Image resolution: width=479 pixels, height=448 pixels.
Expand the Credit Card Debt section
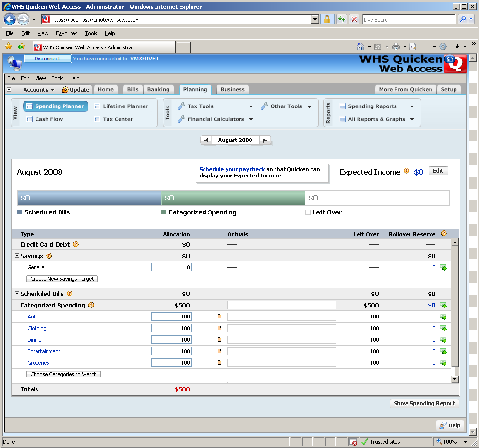click(17, 244)
